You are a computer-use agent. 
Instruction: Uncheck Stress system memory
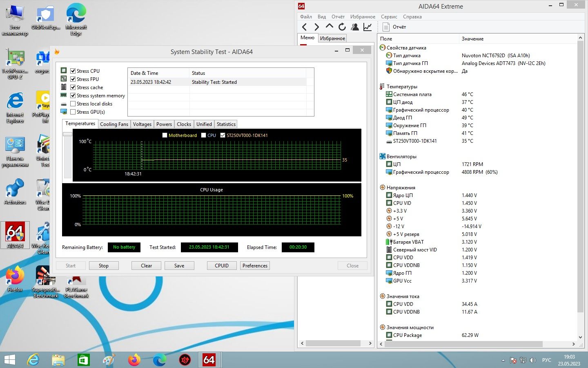point(73,95)
